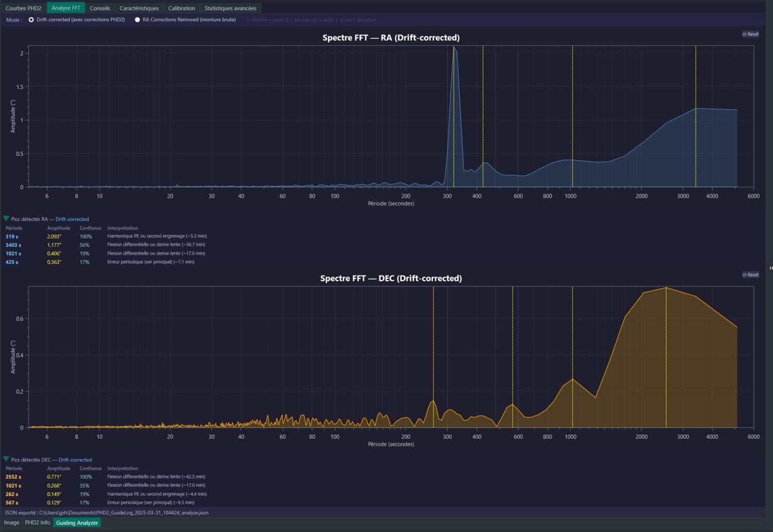Reset the RA spectrum chart zoom
Screen dimensions: 773x532
(x=750, y=34)
